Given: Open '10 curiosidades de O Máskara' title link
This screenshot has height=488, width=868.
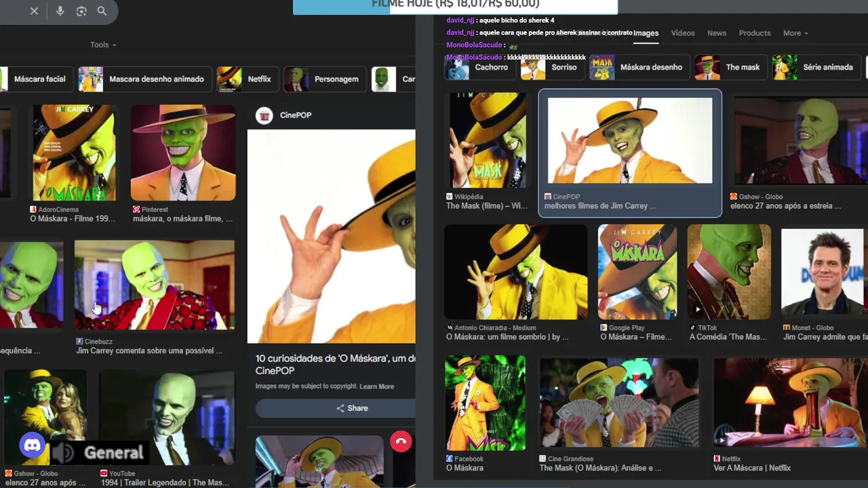Looking at the screenshot, I should (336, 364).
